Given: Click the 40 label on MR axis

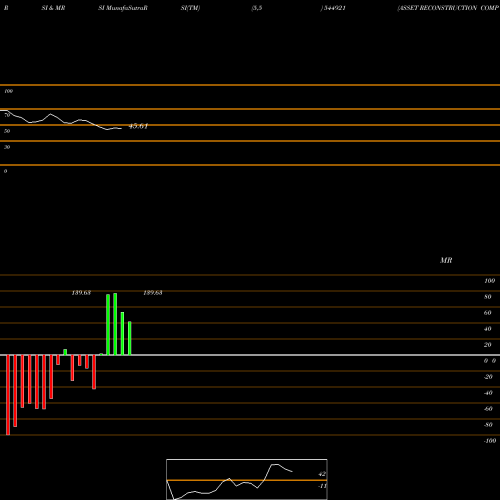Looking at the screenshot, I should (488, 329).
